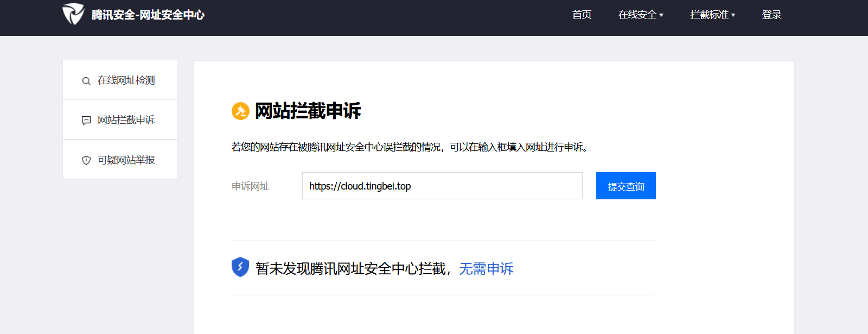Expand the 在线安全 dropdown menu
This screenshot has height=334, width=868.
coord(641,15)
